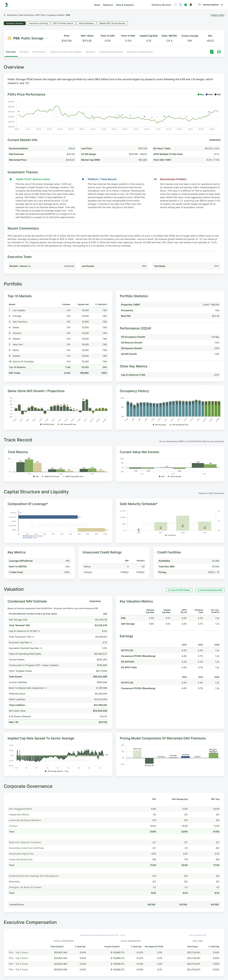Image resolution: width=228 pixels, height=980 pixels.
Task: Click View Full NAV Model button
Action: click(179, 590)
